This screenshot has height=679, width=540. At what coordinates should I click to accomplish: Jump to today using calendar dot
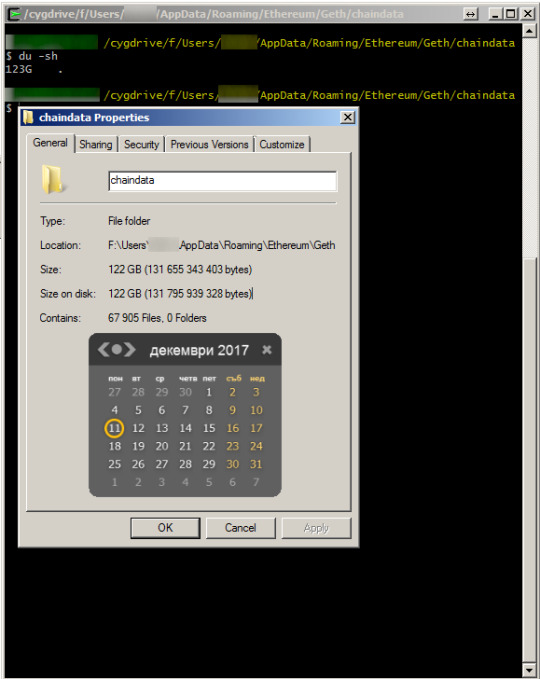point(117,349)
